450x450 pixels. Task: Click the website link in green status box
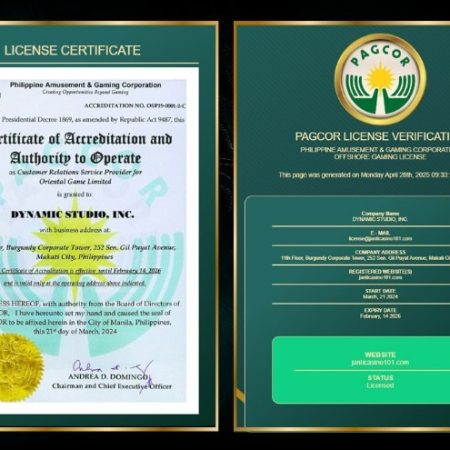tap(380, 362)
